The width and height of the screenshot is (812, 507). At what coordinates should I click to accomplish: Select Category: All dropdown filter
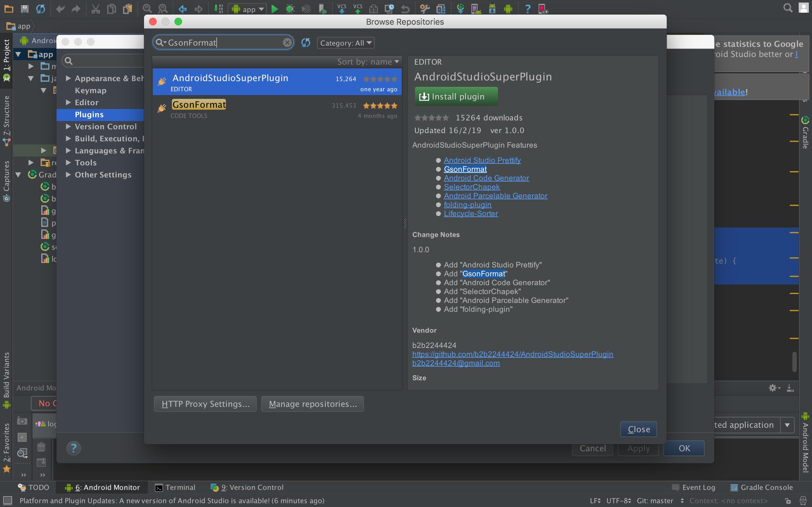[x=345, y=42]
